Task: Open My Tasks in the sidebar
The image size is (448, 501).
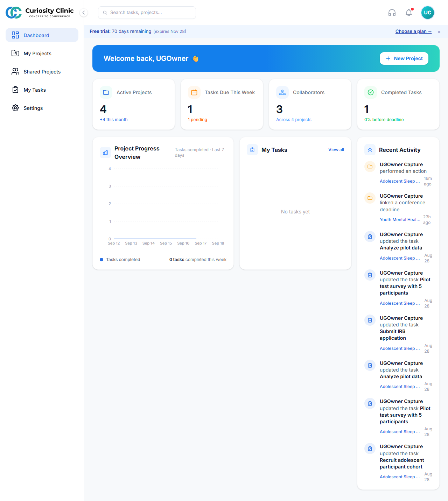Action: pyautogui.click(x=42, y=90)
